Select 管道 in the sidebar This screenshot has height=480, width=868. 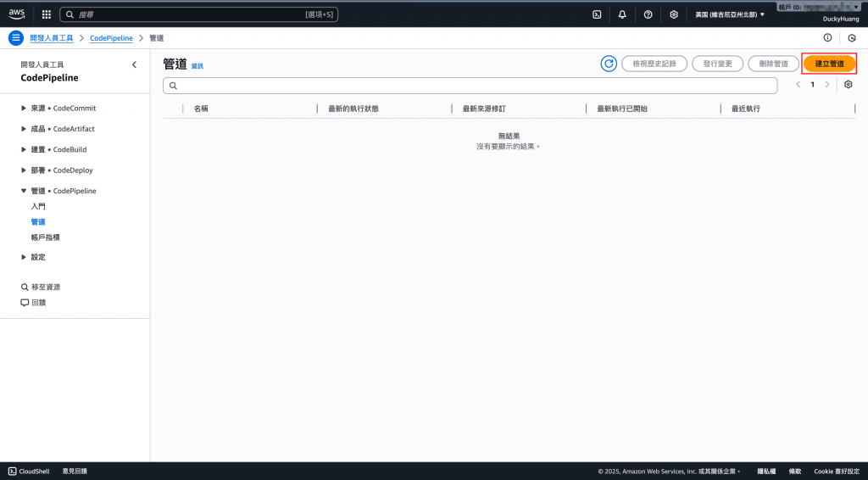click(38, 222)
